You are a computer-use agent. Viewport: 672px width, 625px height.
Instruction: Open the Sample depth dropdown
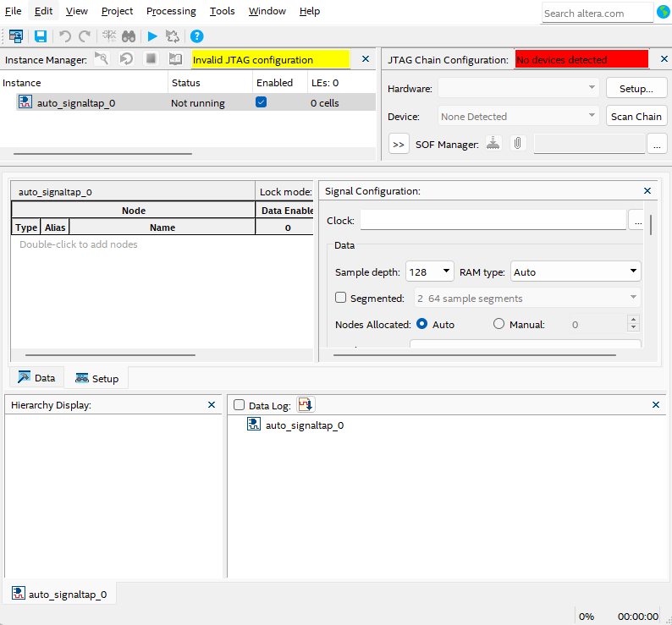pyautogui.click(x=429, y=271)
